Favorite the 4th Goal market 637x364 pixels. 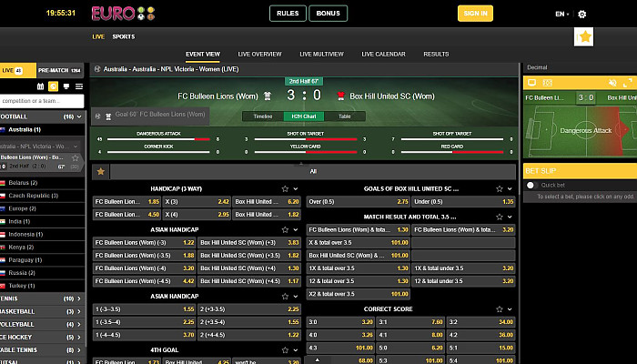(x=285, y=350)
